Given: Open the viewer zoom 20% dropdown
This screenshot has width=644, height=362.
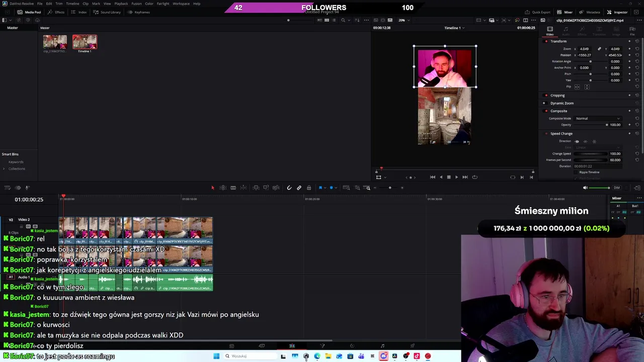Looking at the screenshot, I should (404, 20).
